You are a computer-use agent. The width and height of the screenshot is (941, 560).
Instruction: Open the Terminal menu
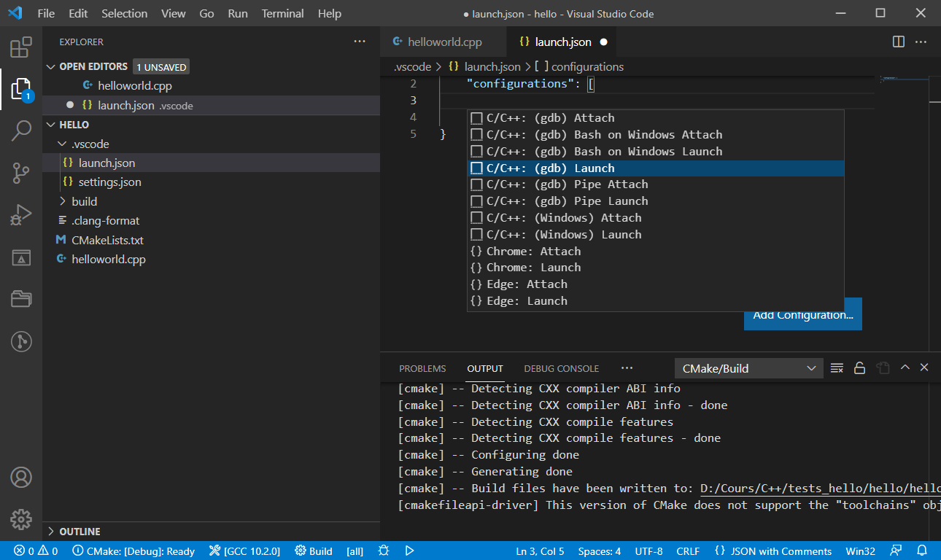tap(282, 13)
